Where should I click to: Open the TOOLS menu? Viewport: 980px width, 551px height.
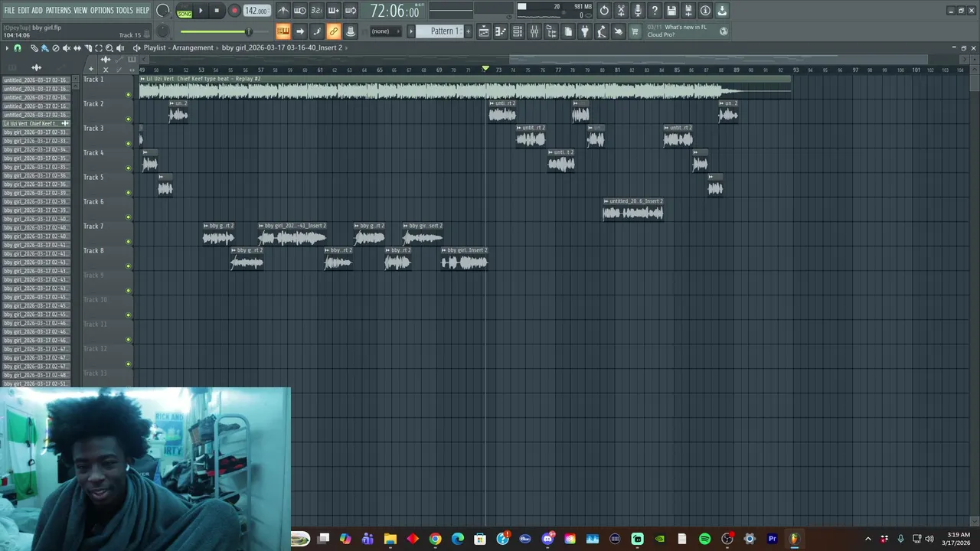[124, 10]
